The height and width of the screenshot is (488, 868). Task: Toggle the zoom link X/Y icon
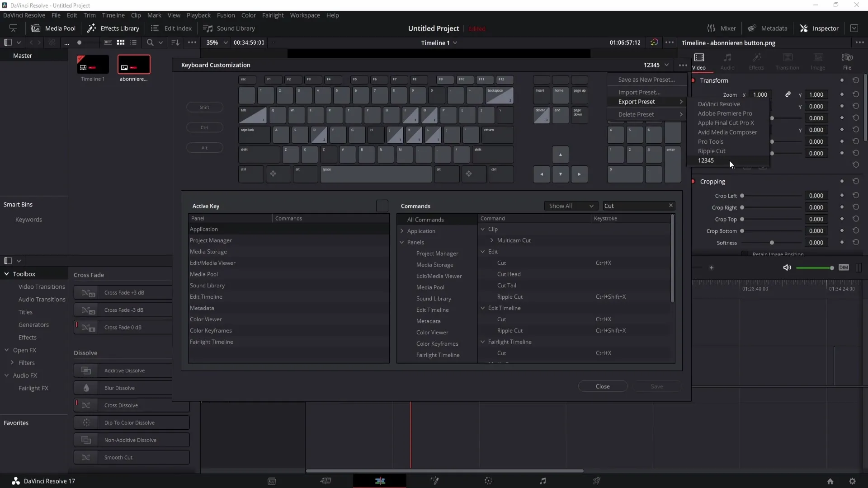[x=788, y=94]
